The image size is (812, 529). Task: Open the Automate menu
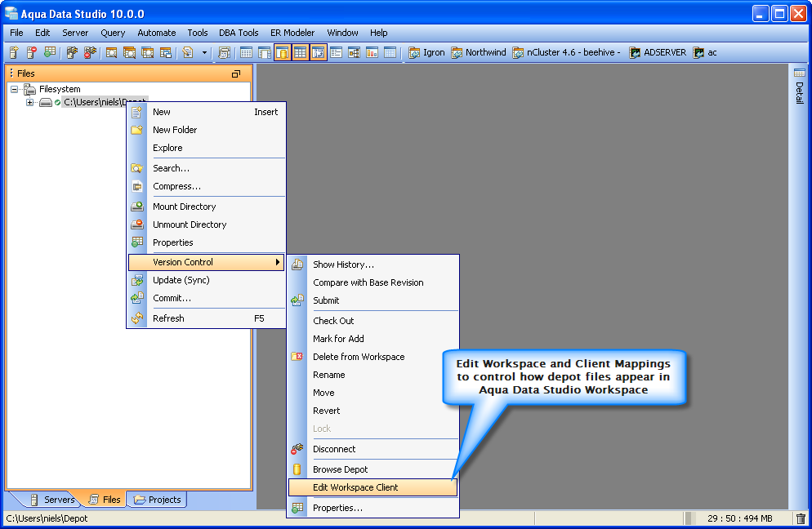pyautogui.click(x=156, y=33)
